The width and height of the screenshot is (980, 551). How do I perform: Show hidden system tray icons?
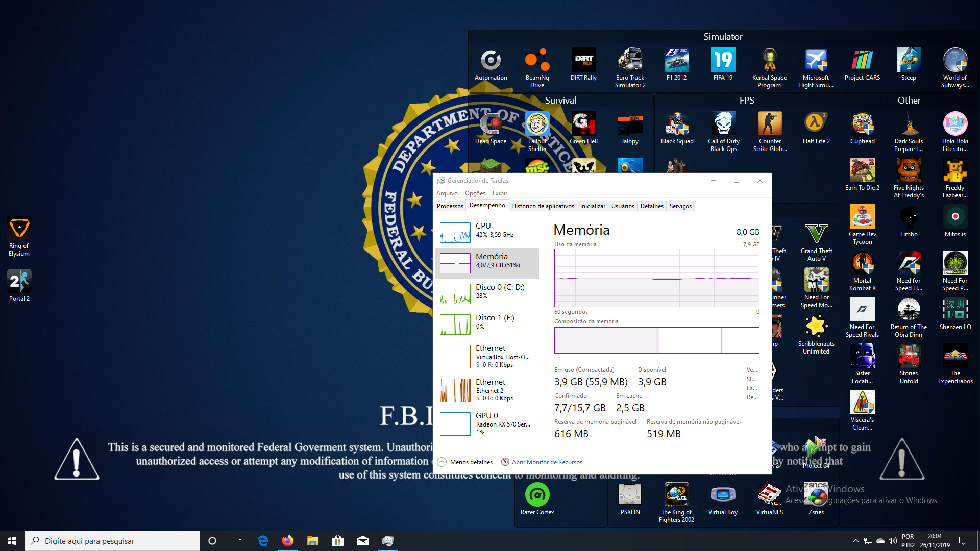pyautogui.click(x=855, y=541)
